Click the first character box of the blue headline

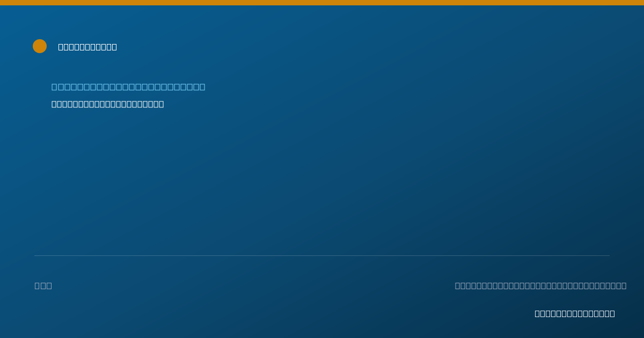pos(54,87)
